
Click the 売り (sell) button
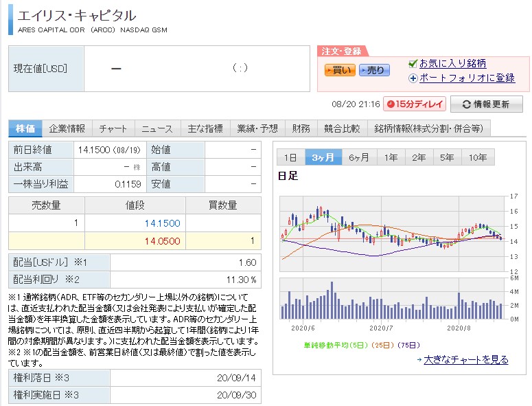click(374, 70)
